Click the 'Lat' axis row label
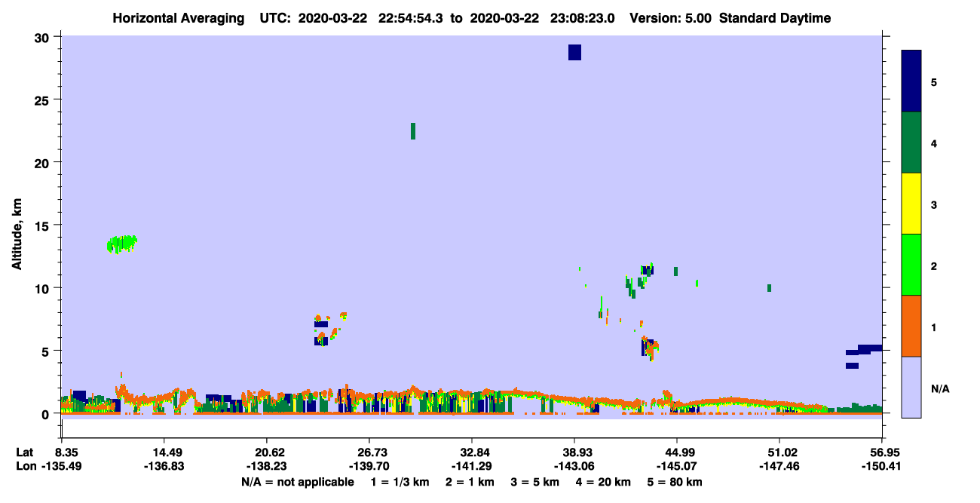The image size is (980, 503). 25,452
